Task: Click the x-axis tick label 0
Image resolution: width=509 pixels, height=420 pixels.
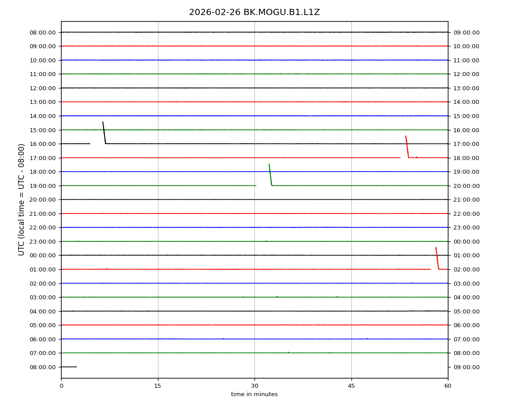Action: pyautogui.click(x=62, y=386)
